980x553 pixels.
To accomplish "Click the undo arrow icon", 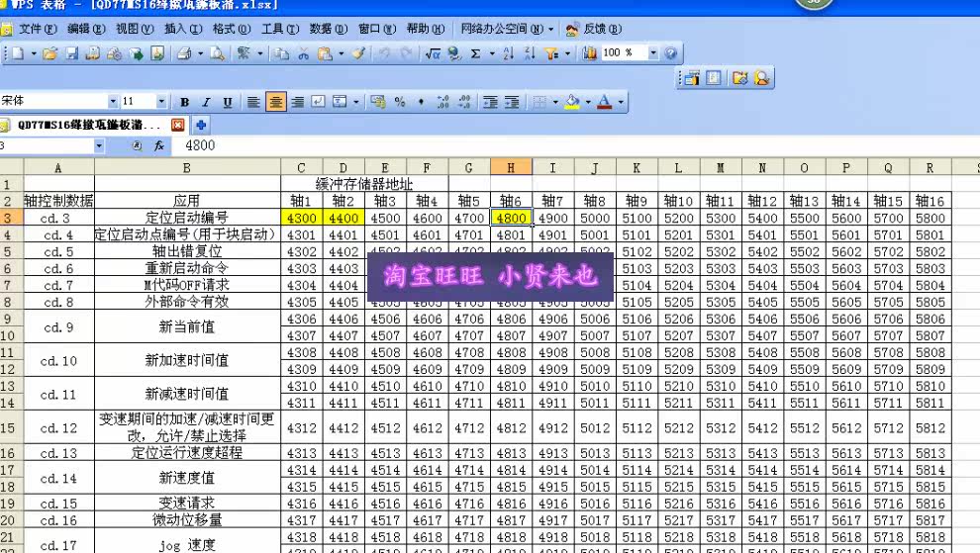I will point(384,53).
